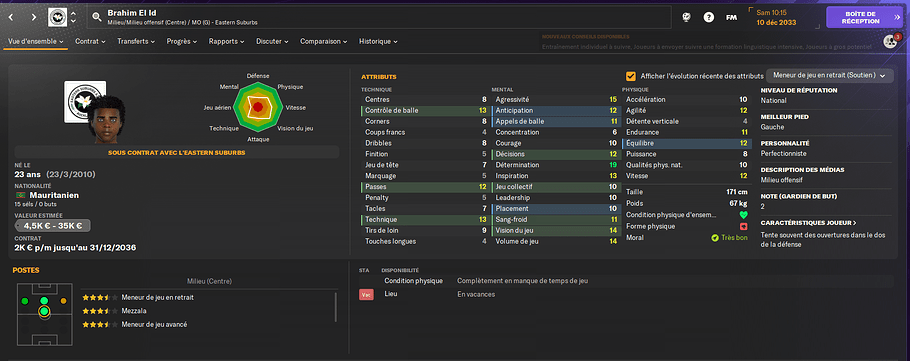This screenshot has height=361, width=910.
Task: Click the search magnifier icon
Action: tap(97, 17)
